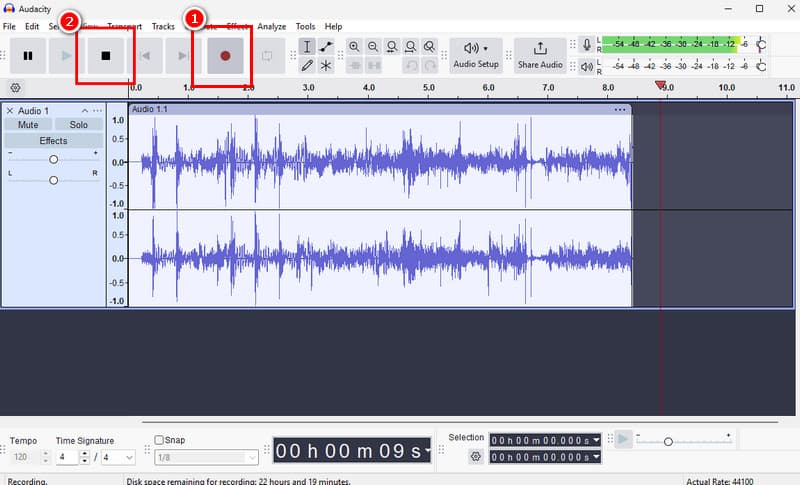The image size is (800, 485).
Task: Click time signature numerator stepper
Action: tap(85, 457)
